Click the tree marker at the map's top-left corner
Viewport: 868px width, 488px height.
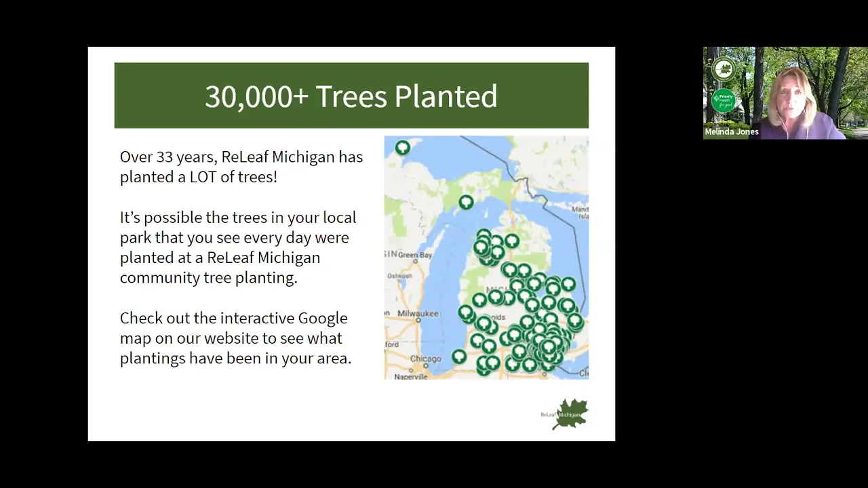click(x=403, y=147)
